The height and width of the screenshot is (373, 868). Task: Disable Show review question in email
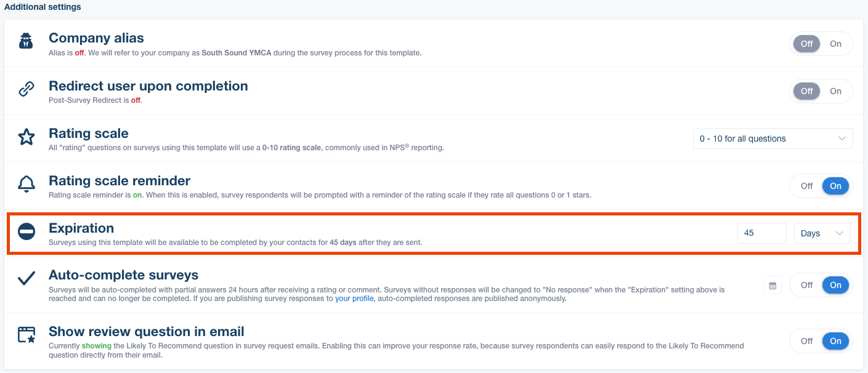(806, 341)
